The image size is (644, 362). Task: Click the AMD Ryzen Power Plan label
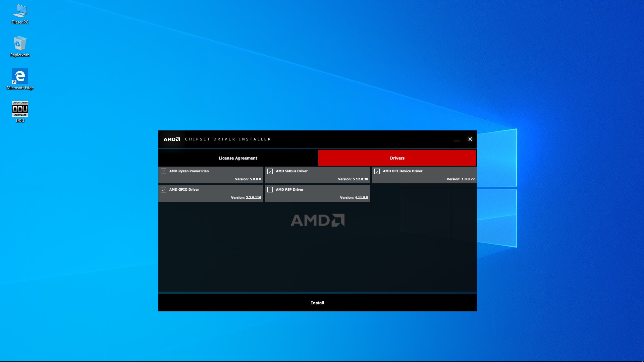[189, 171]
